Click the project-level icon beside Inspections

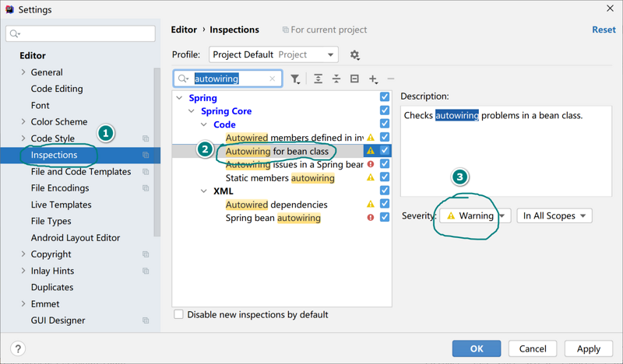146,155
